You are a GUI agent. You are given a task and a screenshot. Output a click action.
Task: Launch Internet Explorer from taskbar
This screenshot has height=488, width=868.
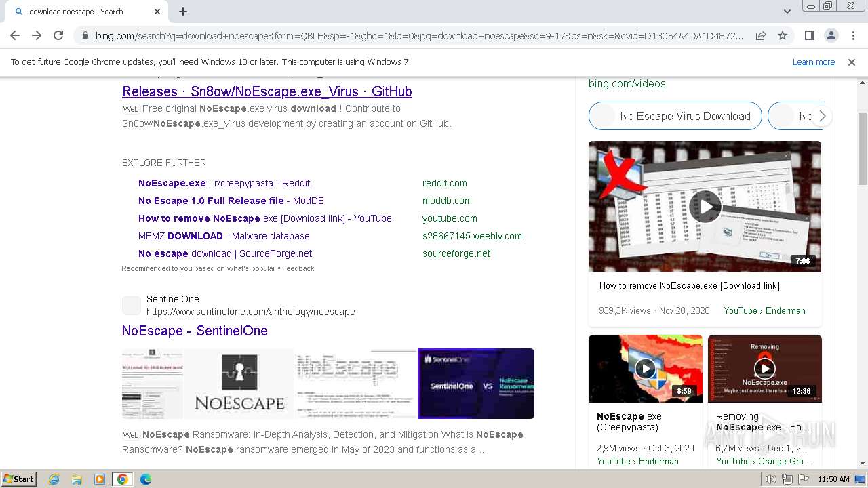[x=54, y=479]
